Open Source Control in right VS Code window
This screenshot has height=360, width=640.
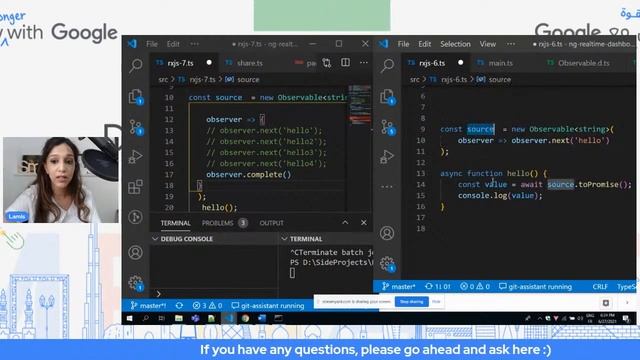click(387, 127)
